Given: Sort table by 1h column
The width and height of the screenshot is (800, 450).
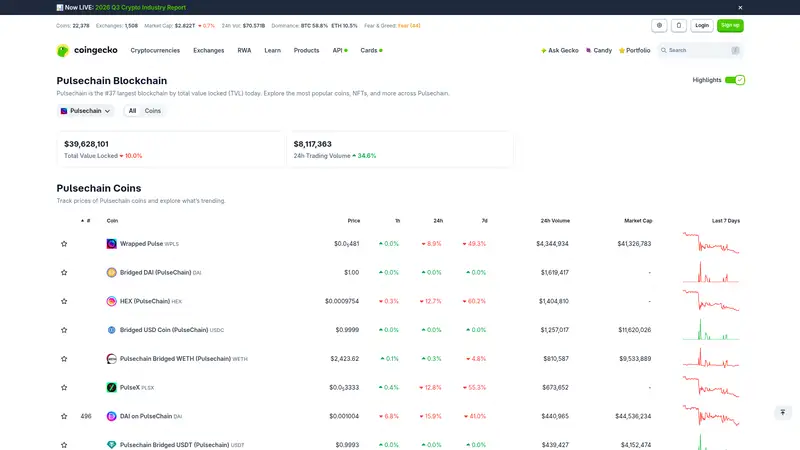Looking at the screenshot, I should tap(397, 221).
